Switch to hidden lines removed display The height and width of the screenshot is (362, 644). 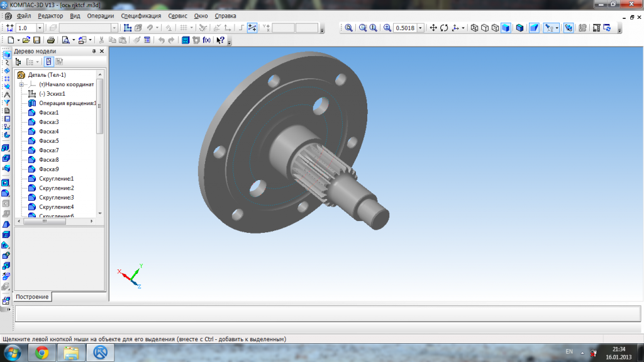(x=485, y=28)
